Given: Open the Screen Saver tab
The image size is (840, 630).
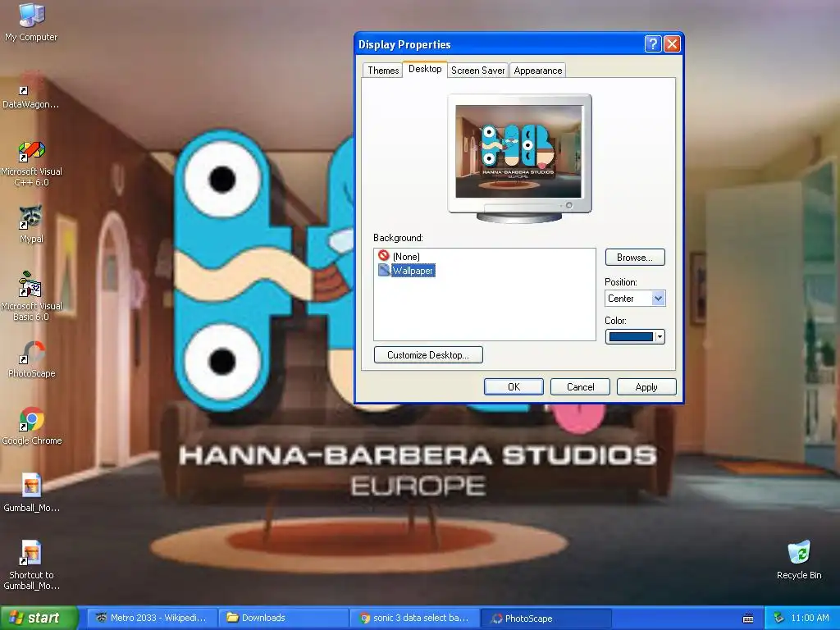Looking at the screenshot, I should point(477,71).
